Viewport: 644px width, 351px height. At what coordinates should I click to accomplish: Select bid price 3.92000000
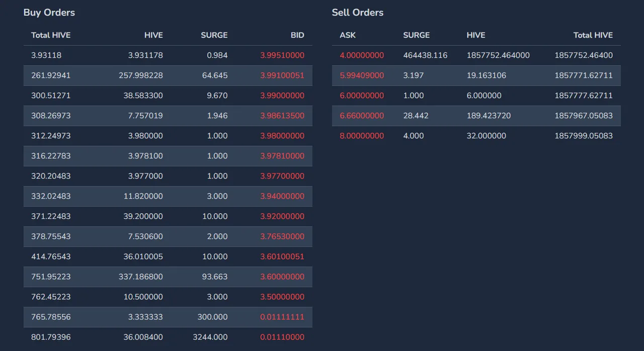click(282, 216)
